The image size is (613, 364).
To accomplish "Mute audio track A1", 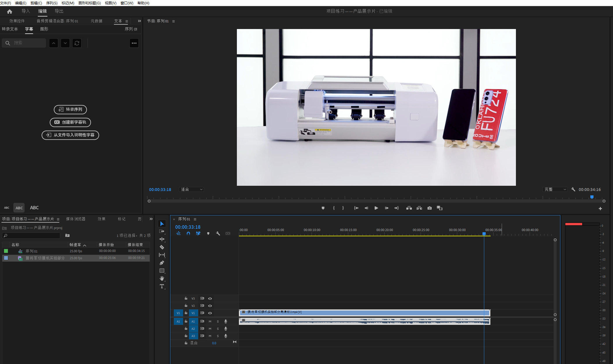I will point(210,321).
